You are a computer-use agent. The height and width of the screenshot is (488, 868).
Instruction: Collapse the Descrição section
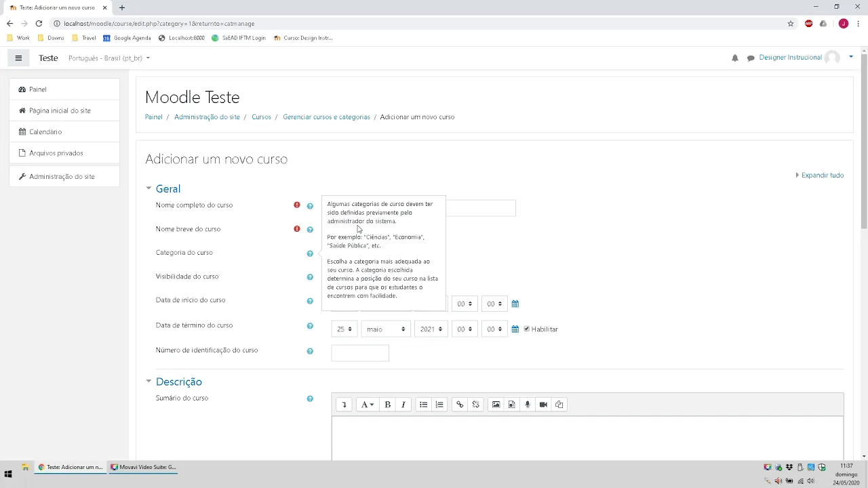(179, 382)
